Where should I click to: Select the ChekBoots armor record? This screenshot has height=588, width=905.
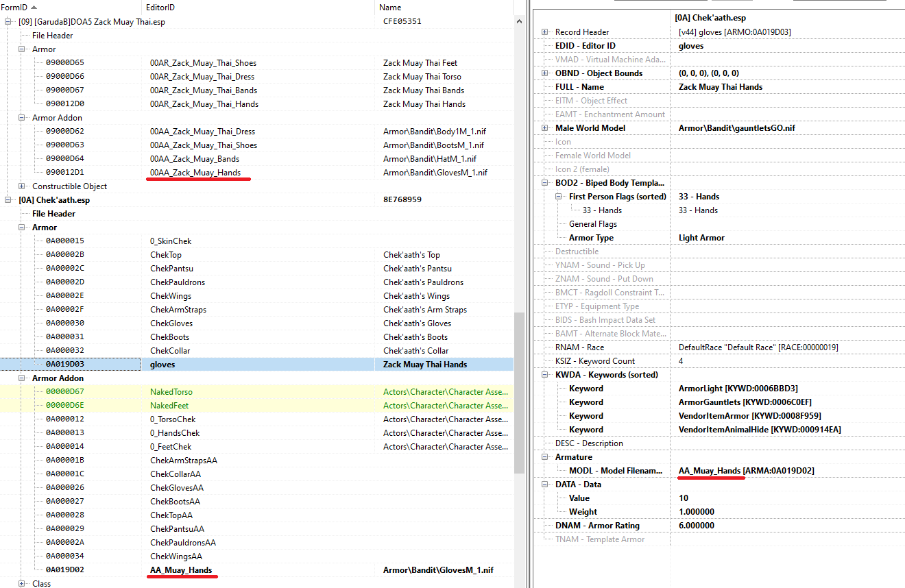coord(256,337)
